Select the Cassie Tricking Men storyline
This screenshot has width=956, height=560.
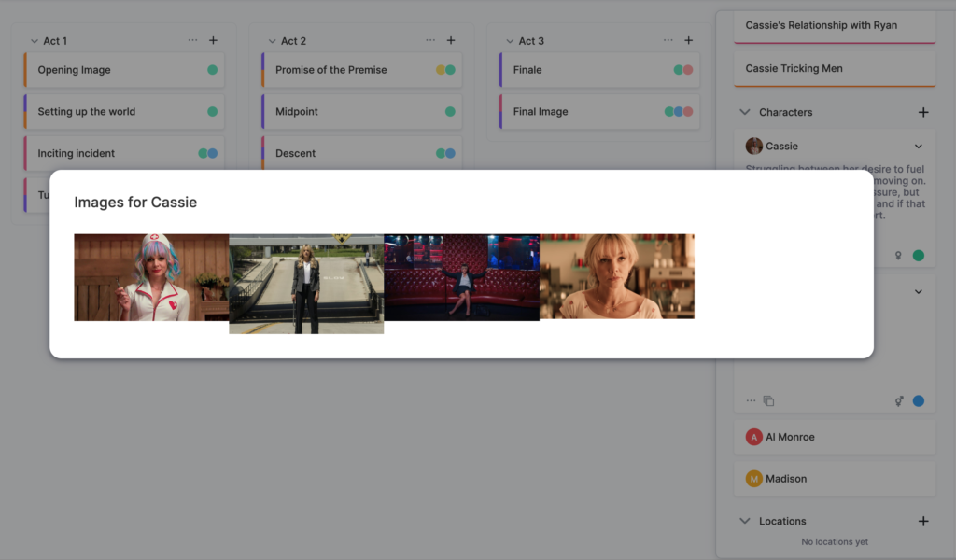click(x=835, y=69)
